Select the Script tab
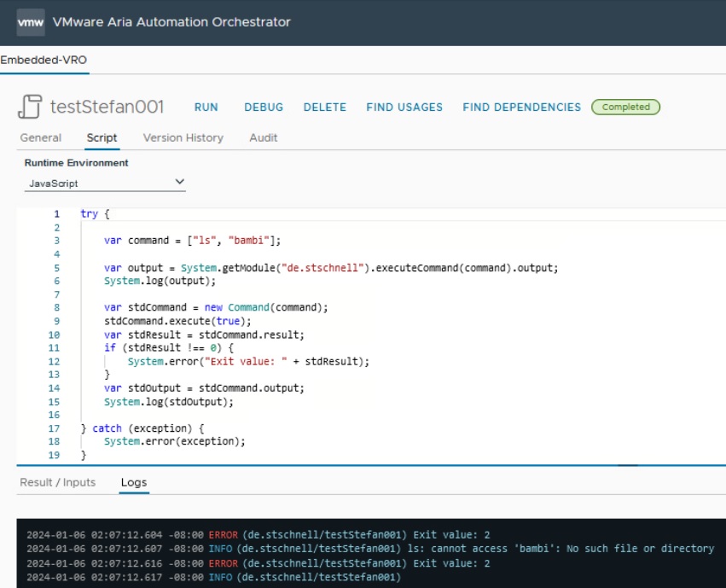The image size is (726, 588). tap(102, 137)
